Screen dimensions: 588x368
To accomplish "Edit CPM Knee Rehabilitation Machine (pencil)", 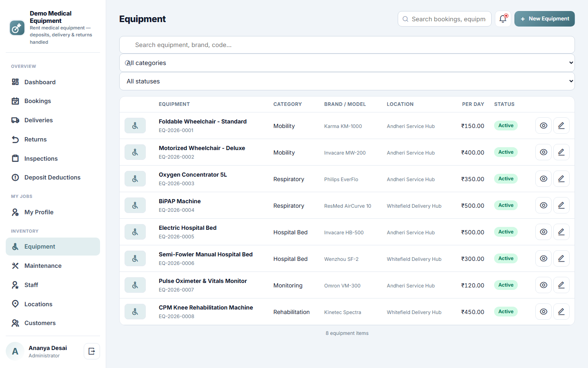I will [561, 312].
